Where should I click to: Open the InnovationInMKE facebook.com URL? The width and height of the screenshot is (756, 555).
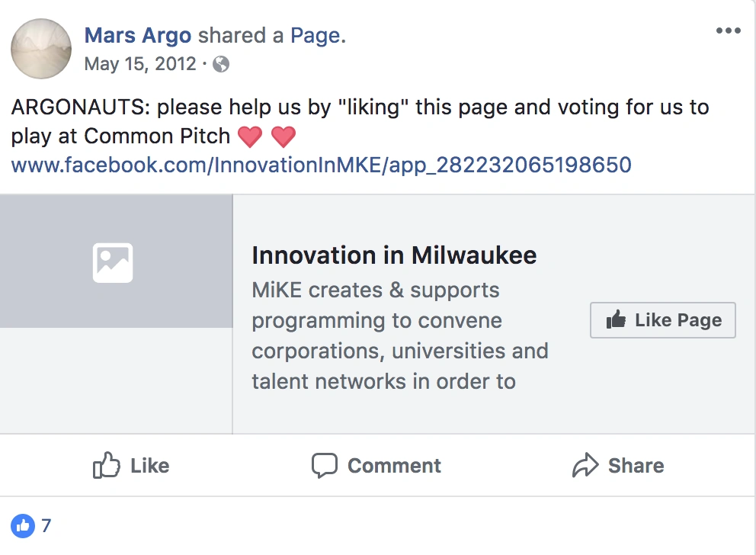tap(321, 165)
